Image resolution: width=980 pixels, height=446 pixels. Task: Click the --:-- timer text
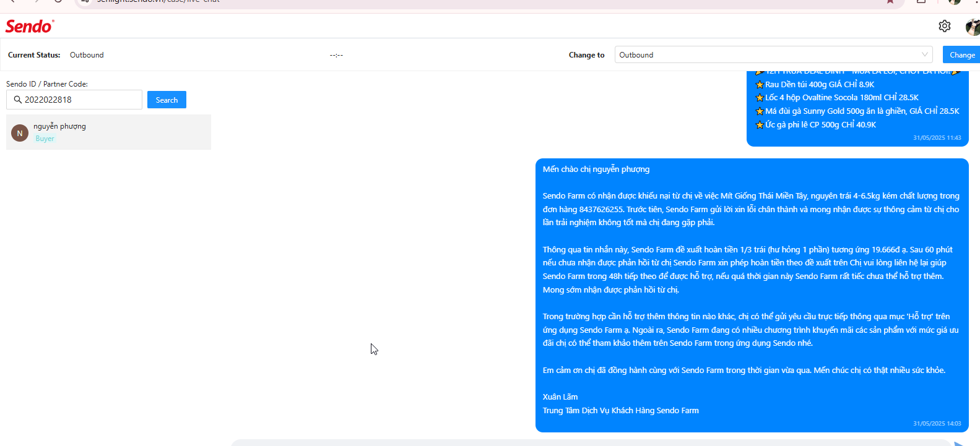(x=336, y=55)
